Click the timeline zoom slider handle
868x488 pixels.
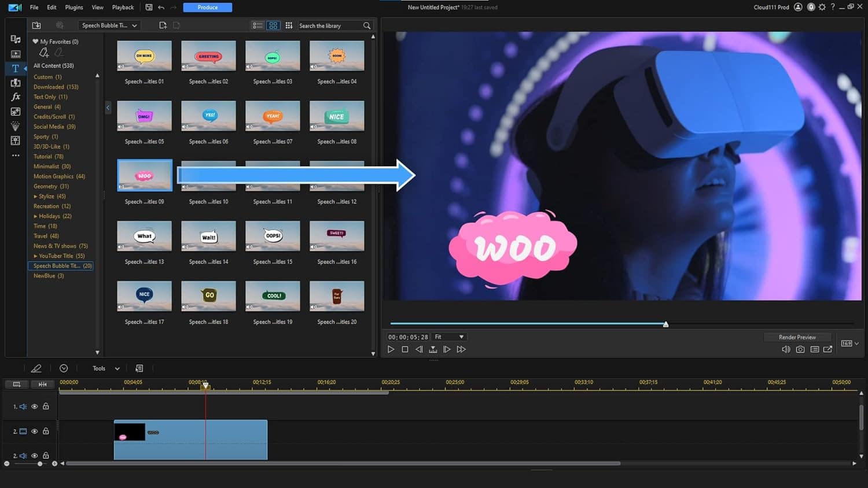tap(40, 464)
